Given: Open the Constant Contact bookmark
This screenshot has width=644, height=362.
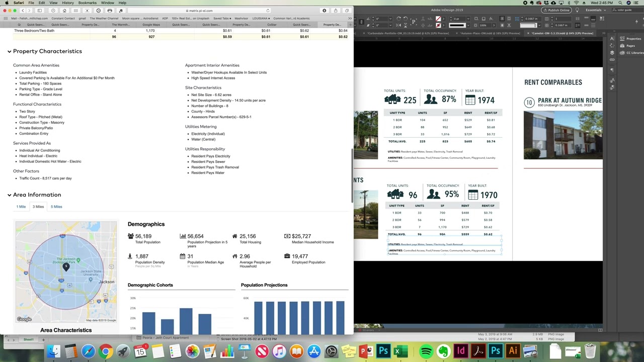Looking at the screenshot, I should click(x=63, y=18).
